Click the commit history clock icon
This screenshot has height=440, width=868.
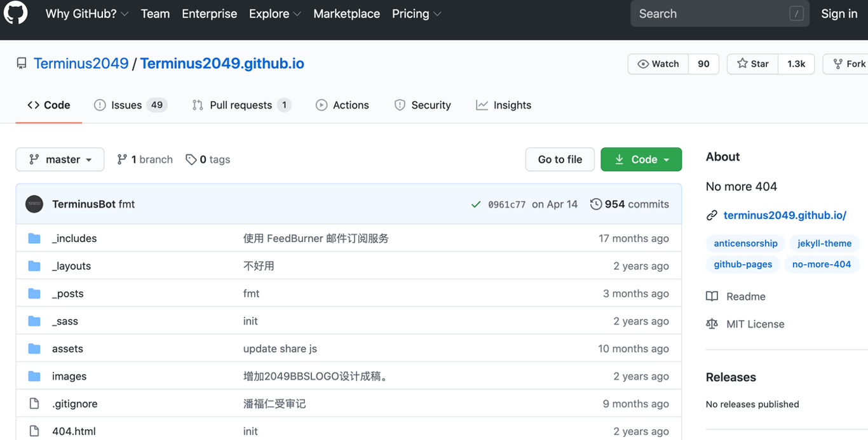pyautogui.click(x=595, y=204)
